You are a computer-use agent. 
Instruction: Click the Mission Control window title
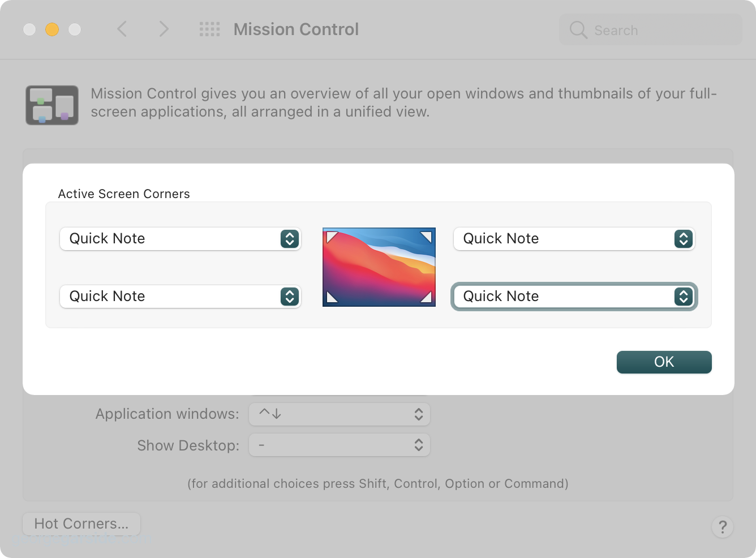pos(296,29)
